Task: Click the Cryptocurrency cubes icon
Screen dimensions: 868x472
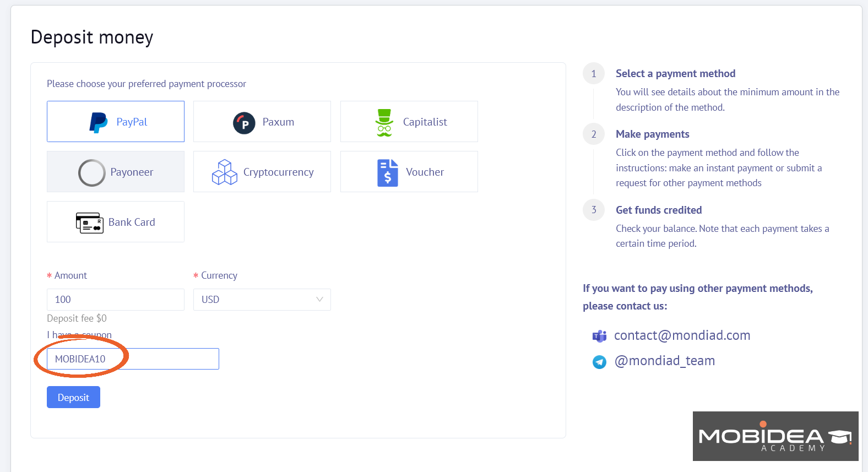Action: (225, 172)
